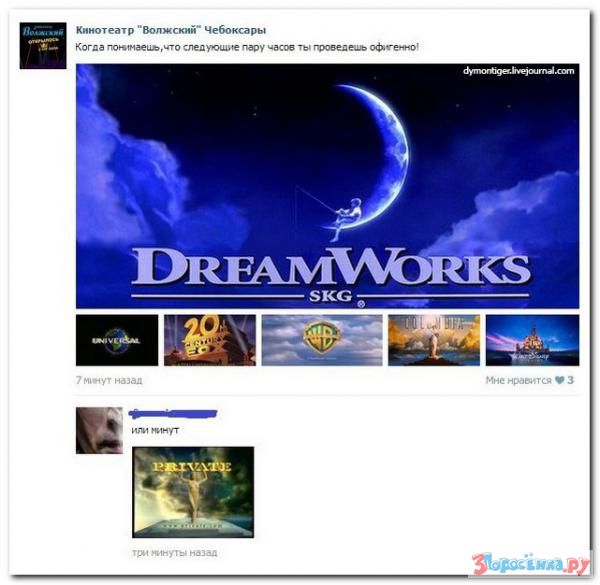Click the blurred commenter name link
The width and height of the screenshot is (600, 585).
(174, 413)
